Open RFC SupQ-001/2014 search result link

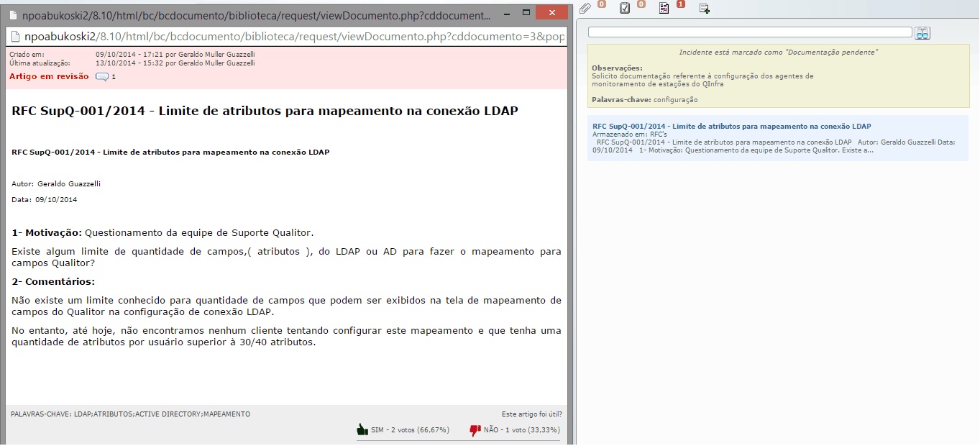click(x=731, y=126)
